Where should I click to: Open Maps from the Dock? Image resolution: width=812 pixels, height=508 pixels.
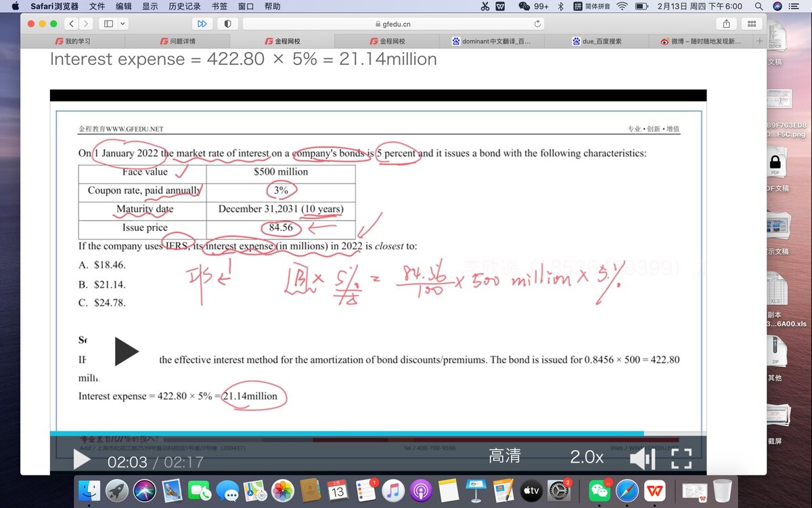255,490
